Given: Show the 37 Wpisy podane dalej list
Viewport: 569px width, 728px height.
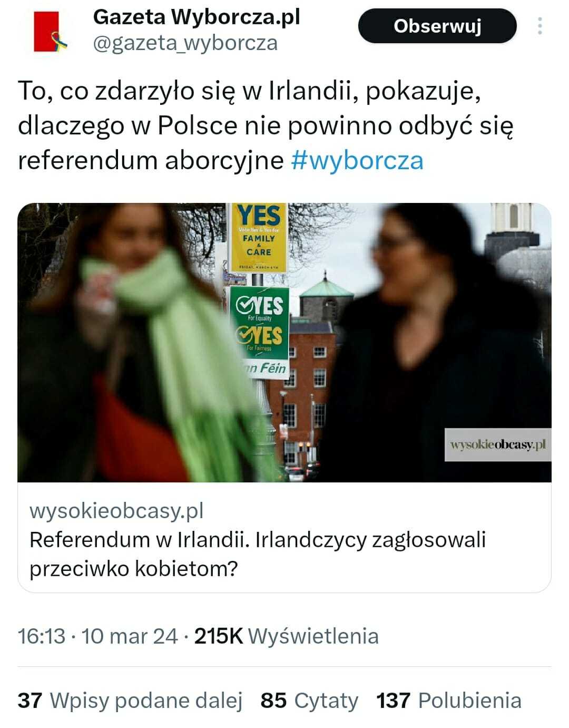Looking at the screenshot, I should point(130,701).
